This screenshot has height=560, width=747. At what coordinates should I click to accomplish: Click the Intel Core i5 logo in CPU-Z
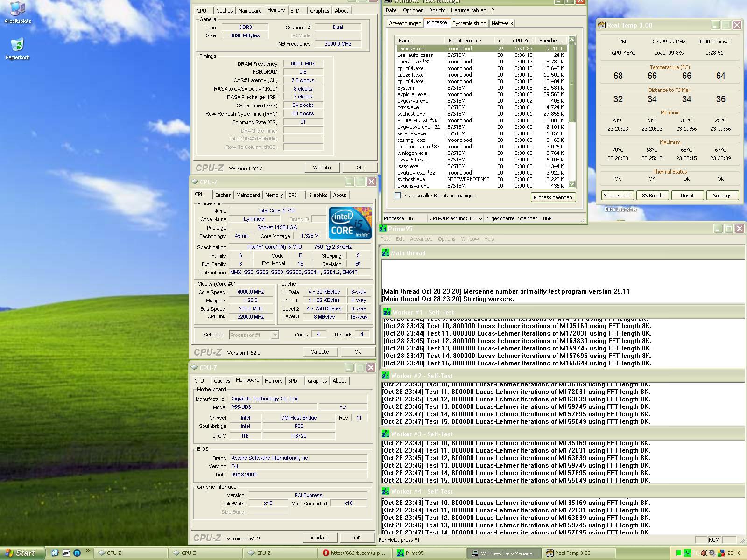click(x=350, y=223)
